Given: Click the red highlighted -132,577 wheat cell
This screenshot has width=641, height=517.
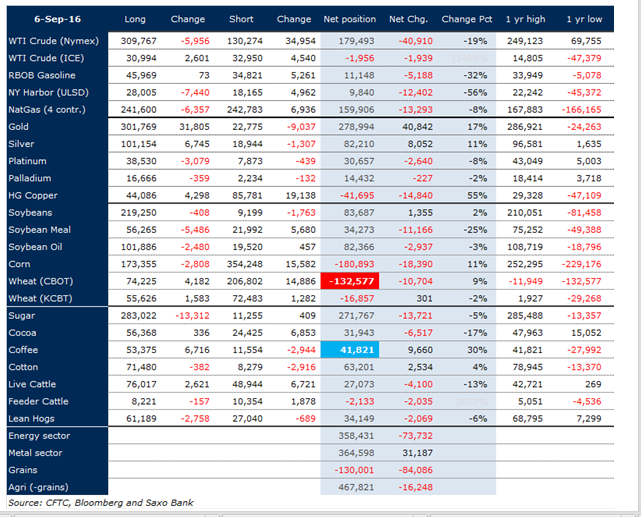Looking at the screenshot, I should pos(350,282).
